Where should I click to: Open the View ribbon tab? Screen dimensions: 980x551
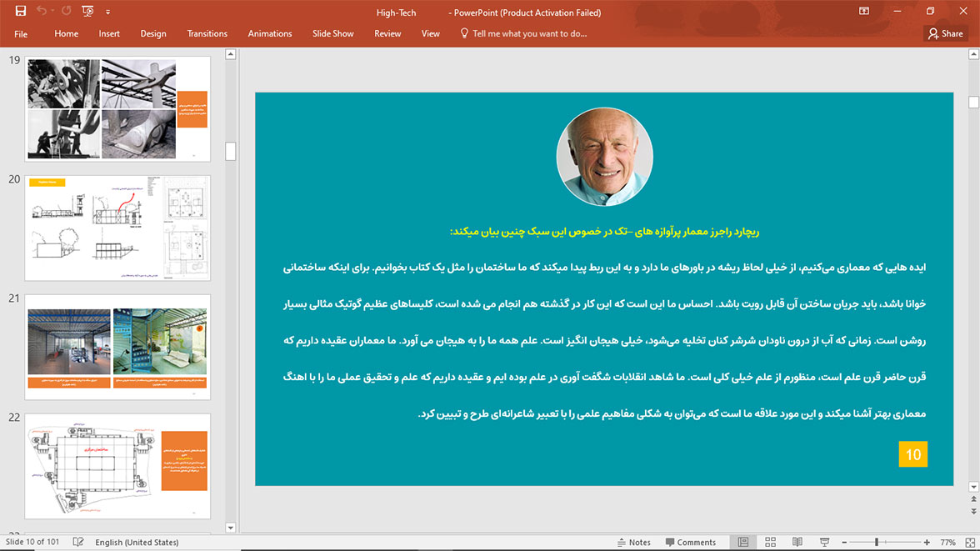coord(430,34)
